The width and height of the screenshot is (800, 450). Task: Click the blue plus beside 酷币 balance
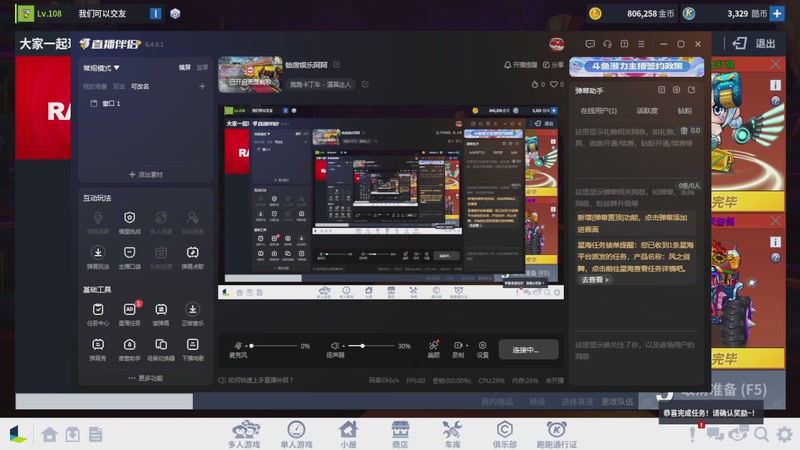[x=777, y=13]
